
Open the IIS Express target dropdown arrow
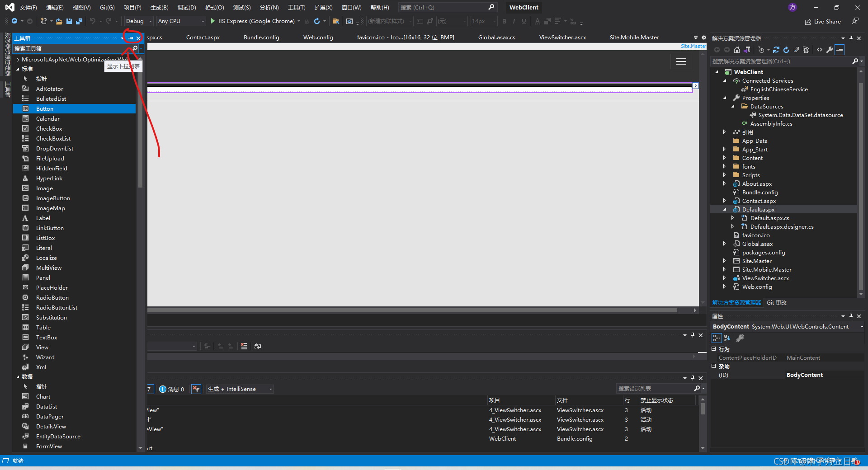click(299, 21)
